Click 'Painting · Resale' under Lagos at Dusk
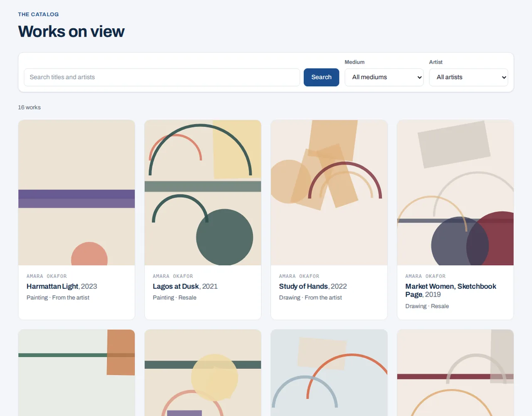The width and height of the screenshot is (532, 416). tap(175, 297)
